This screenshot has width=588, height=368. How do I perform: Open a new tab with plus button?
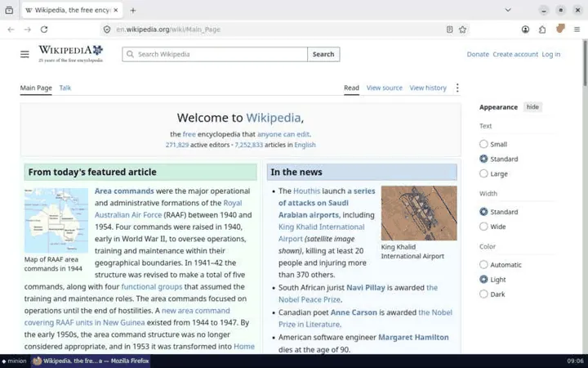click(133, 10)
